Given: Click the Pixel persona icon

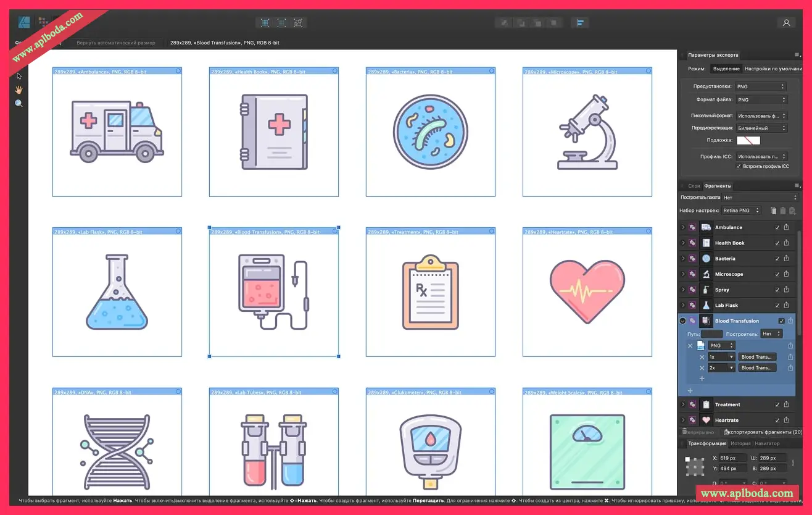Looking at the screenshot, I should [43, 23].
